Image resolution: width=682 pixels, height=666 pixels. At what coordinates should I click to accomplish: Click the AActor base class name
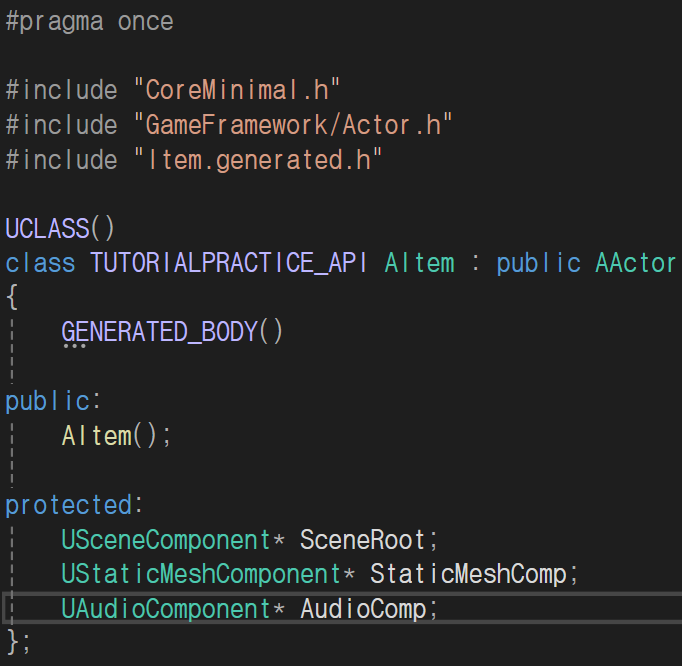[635, 263]
